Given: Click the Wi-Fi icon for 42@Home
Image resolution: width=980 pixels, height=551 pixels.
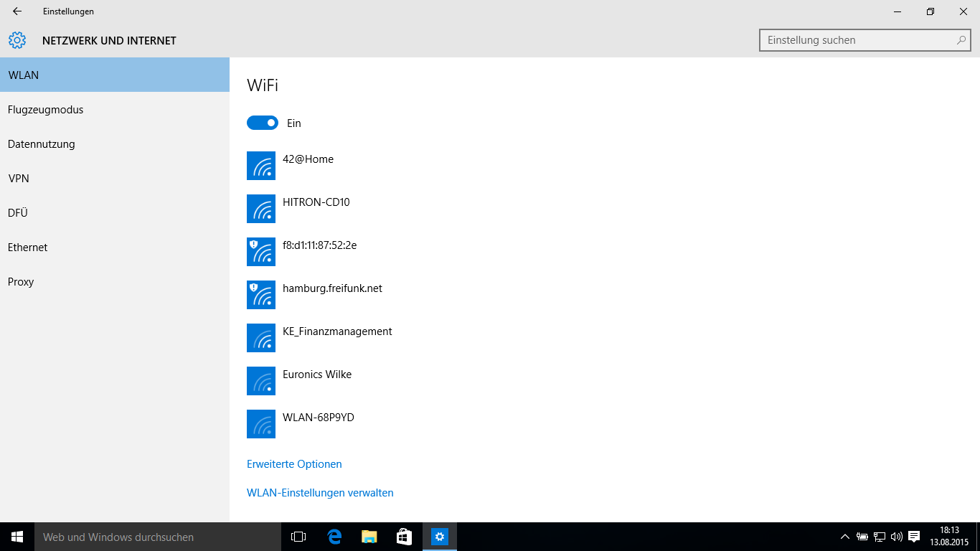Looking at the screenshot, I should (260, 166).
